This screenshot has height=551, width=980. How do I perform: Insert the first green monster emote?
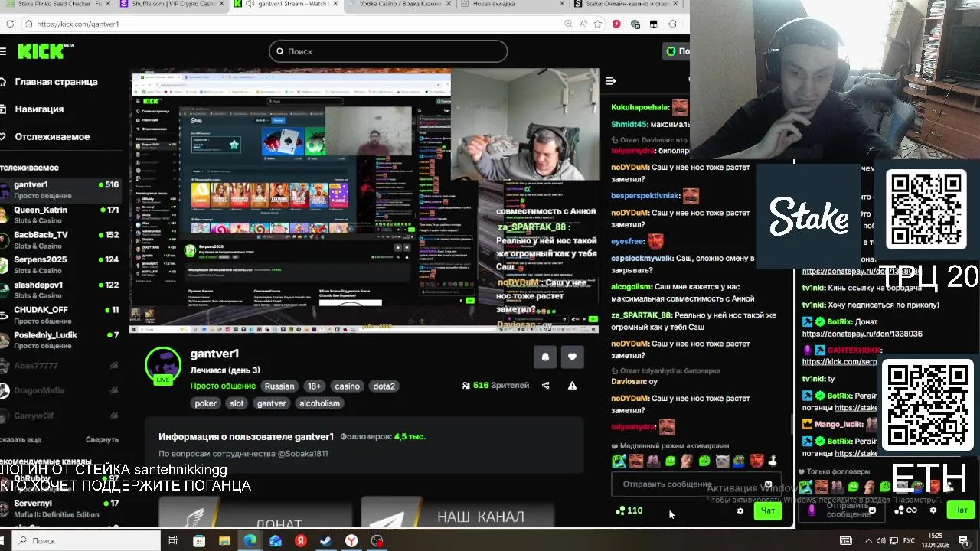619,461
